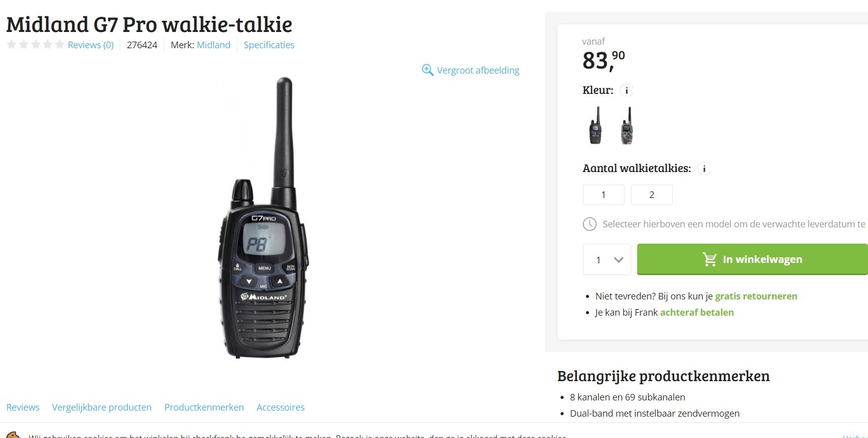Click the shopping cart icon in the button
This screenshot has width=868, height=438.
point(709,259)
